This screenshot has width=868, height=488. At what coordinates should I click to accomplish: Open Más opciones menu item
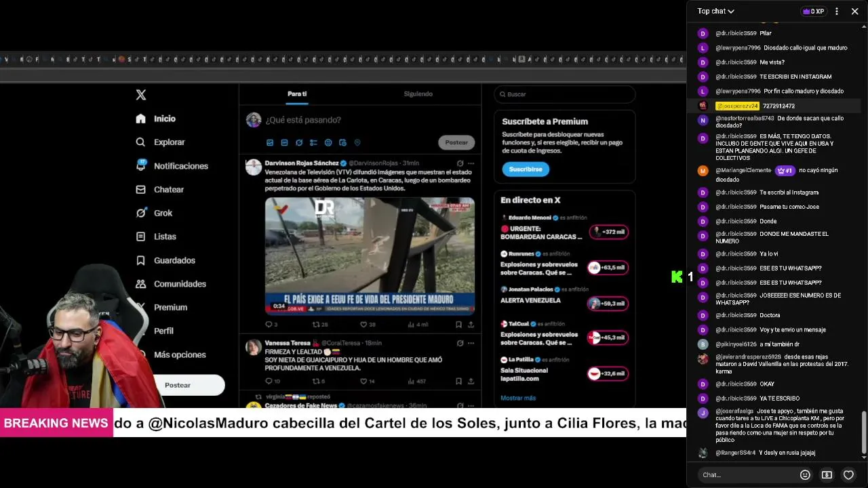180,354
